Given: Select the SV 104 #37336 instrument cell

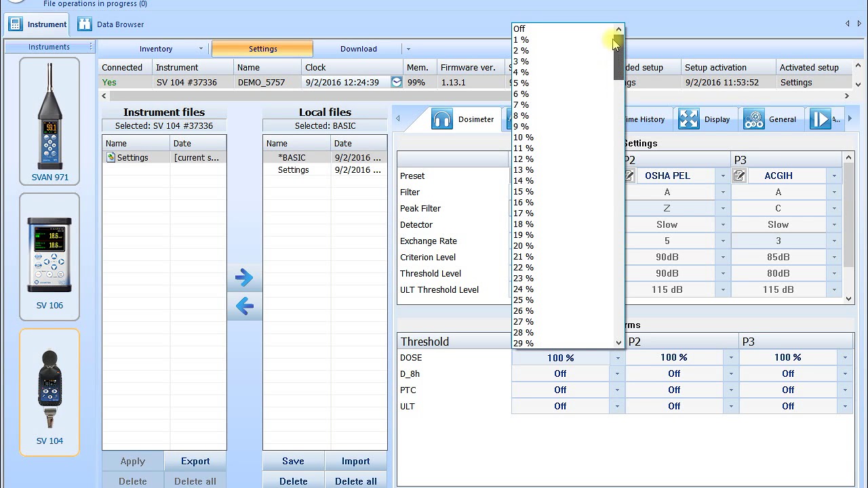Looking at the screenshot, I should click(193, 83).
